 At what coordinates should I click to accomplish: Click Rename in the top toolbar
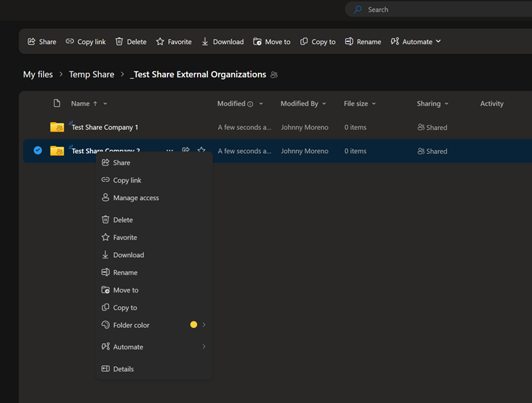363,42
